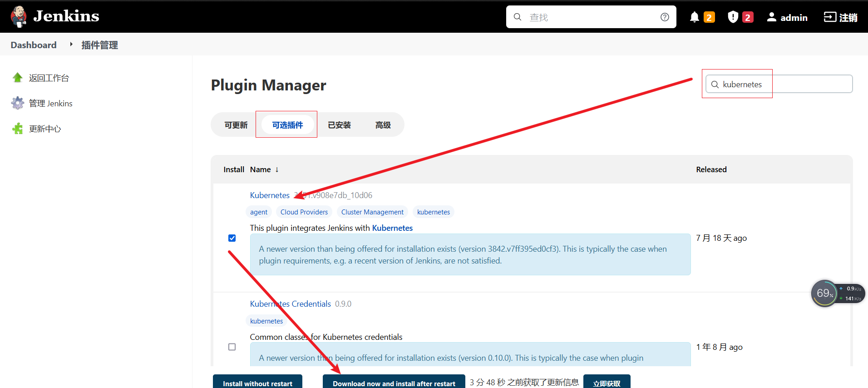Click the '7 月 18 天 ago' release date
868x388 pixels.
(721, 238)
